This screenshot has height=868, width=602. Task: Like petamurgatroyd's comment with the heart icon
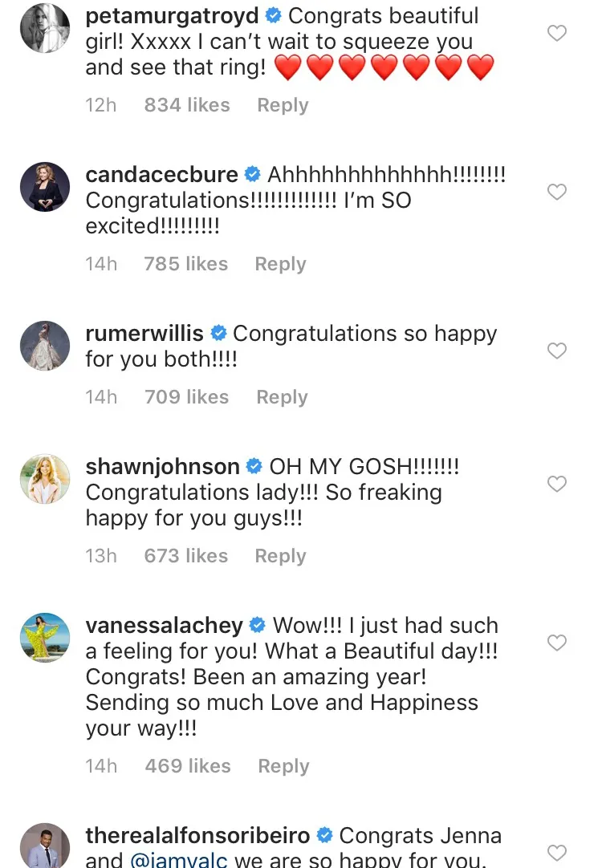pyautogui.click(x=556, y=33)
